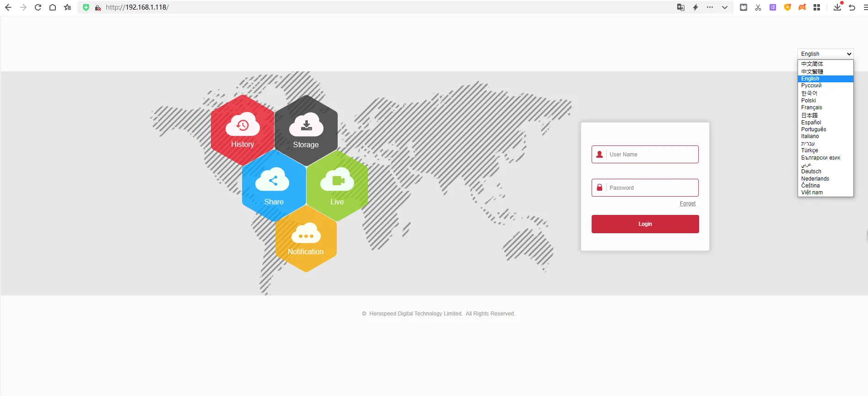Select Български език from language list

pyautogui.click(x=825, y=158)
